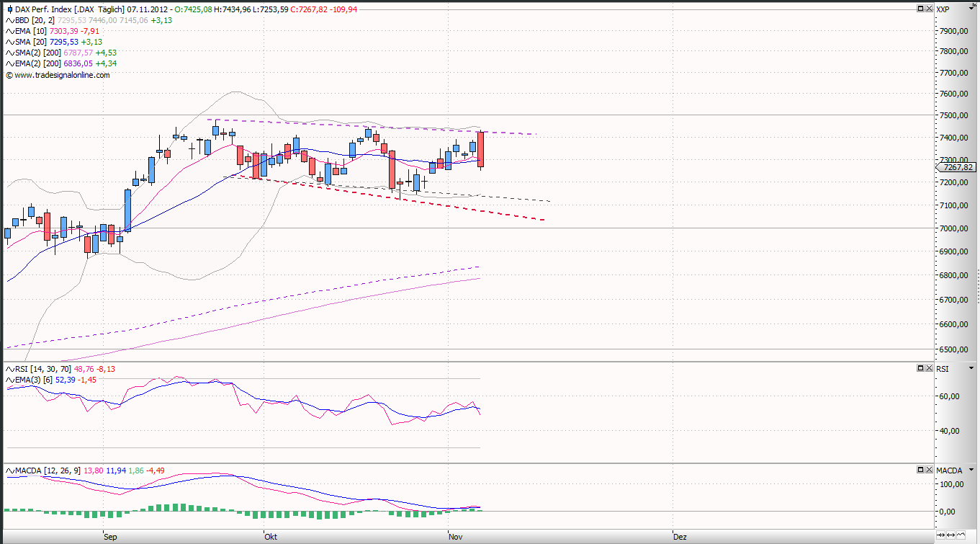Screen dimensions: 980x544
Task: Click the indicator icon beside EMA [10]
Action: point(9,31)
